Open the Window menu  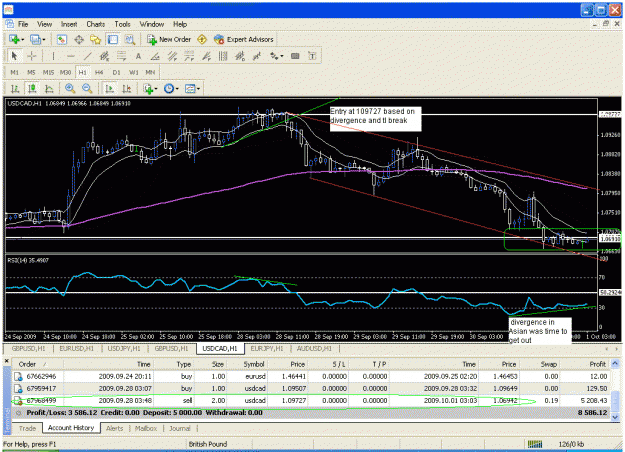(151, 24)
